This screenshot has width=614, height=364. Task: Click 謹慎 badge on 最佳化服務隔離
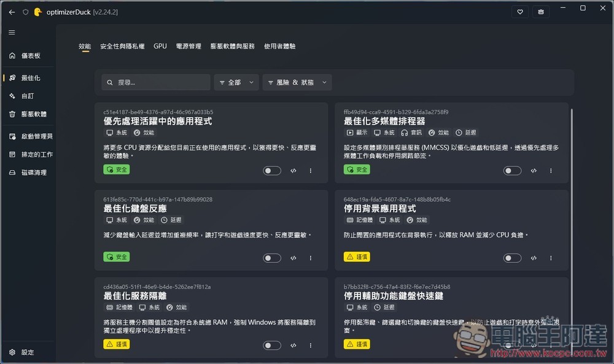[x=116, y=344]
